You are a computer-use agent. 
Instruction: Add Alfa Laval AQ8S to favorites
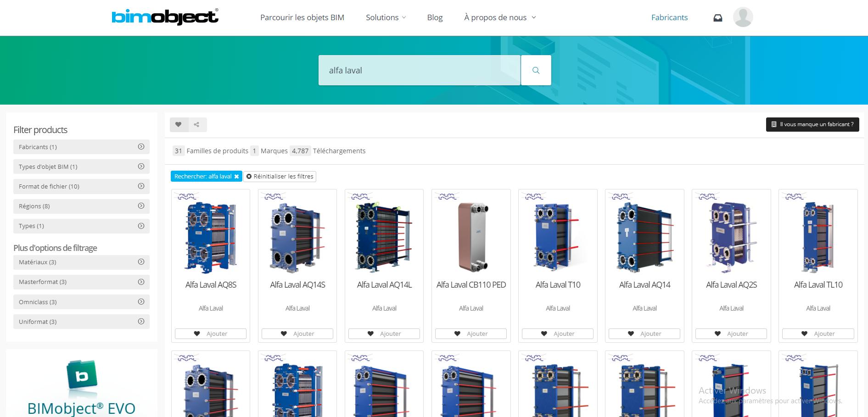click(211, 334)
